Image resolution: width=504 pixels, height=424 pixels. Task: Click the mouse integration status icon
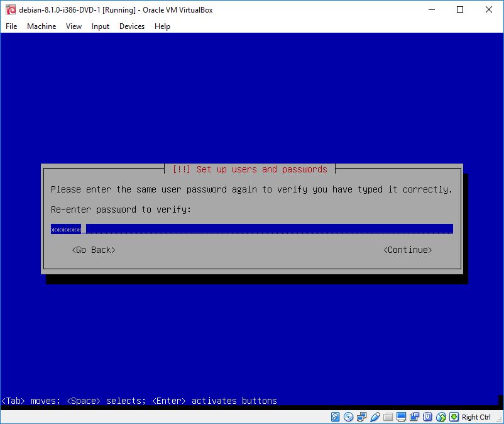[441, 417]
